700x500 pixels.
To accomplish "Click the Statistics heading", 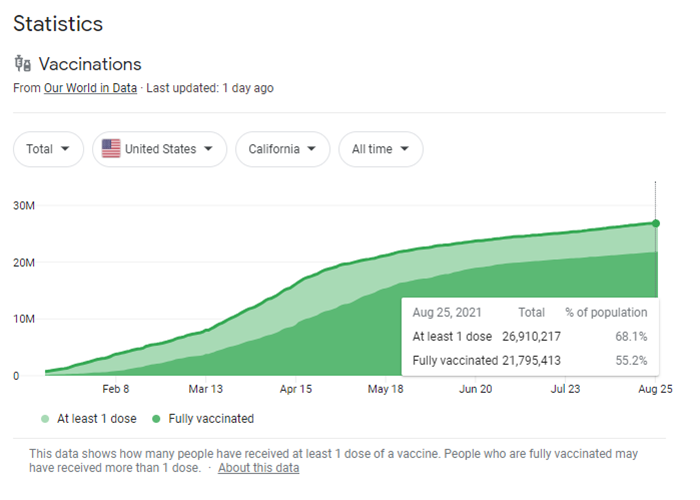I will (x=58, y=23).
